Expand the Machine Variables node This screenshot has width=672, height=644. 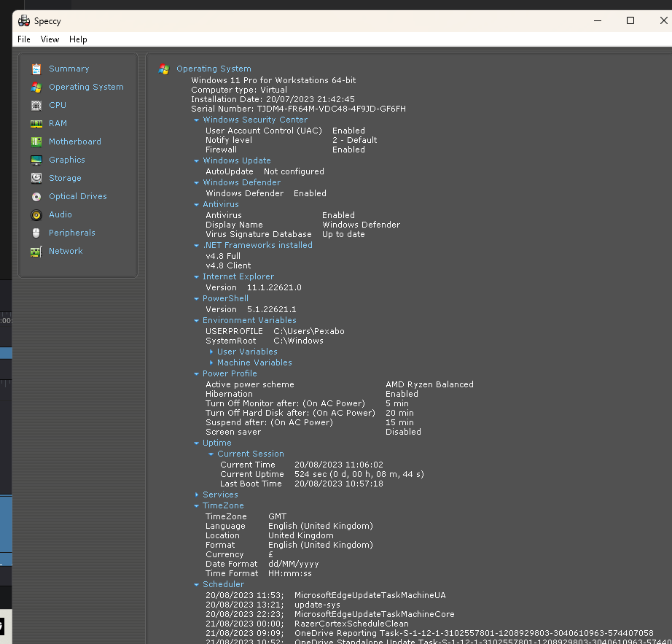pos(211,362)
